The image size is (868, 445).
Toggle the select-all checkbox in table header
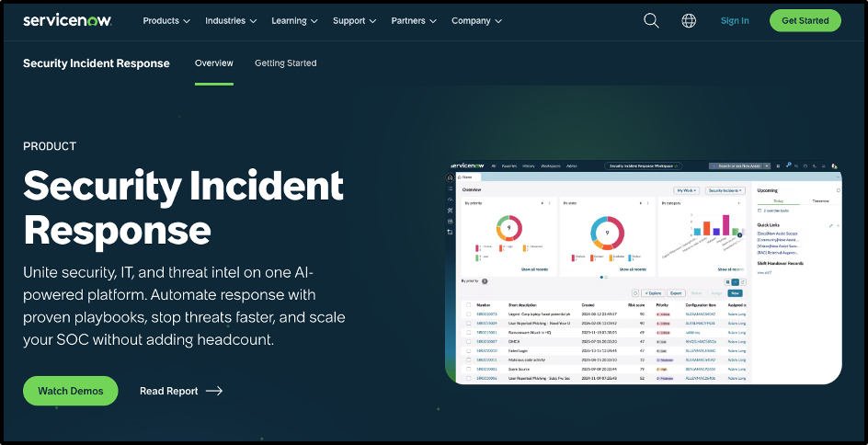pos(468,305)
